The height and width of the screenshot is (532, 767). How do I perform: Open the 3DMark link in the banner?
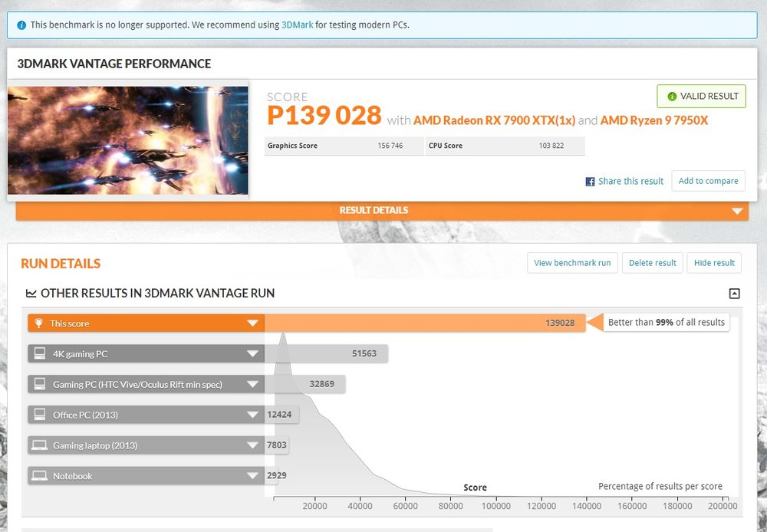tap(296, 25)
